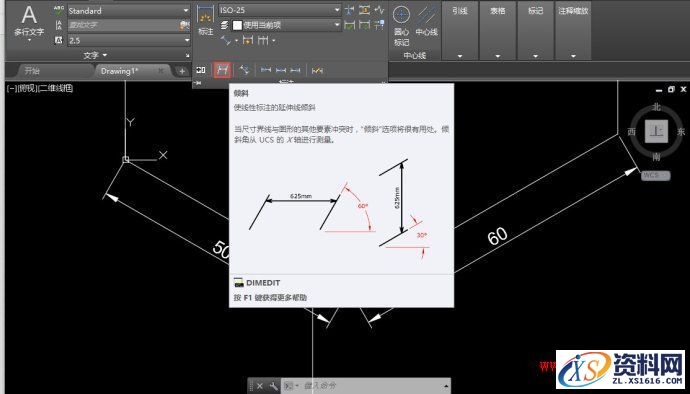Open the Standard text style dropdown
This screenshot has height=394, width=690.
point(128,11)
